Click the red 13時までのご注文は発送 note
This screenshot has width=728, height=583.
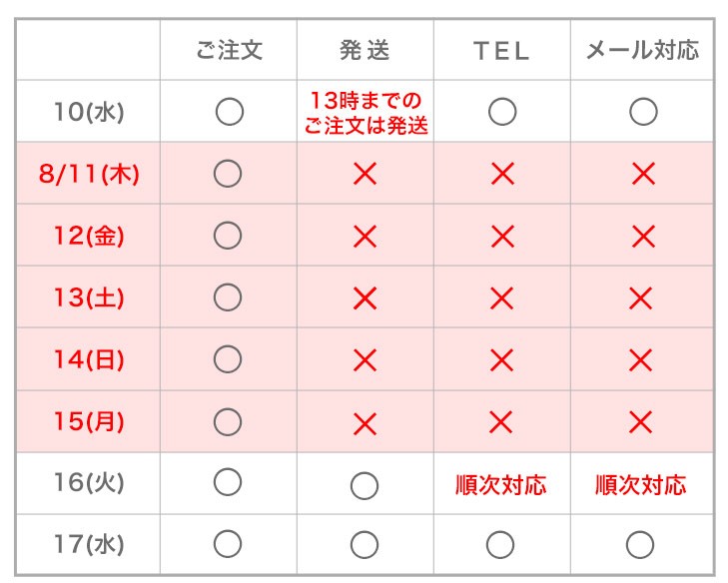(x=365, y=113)
